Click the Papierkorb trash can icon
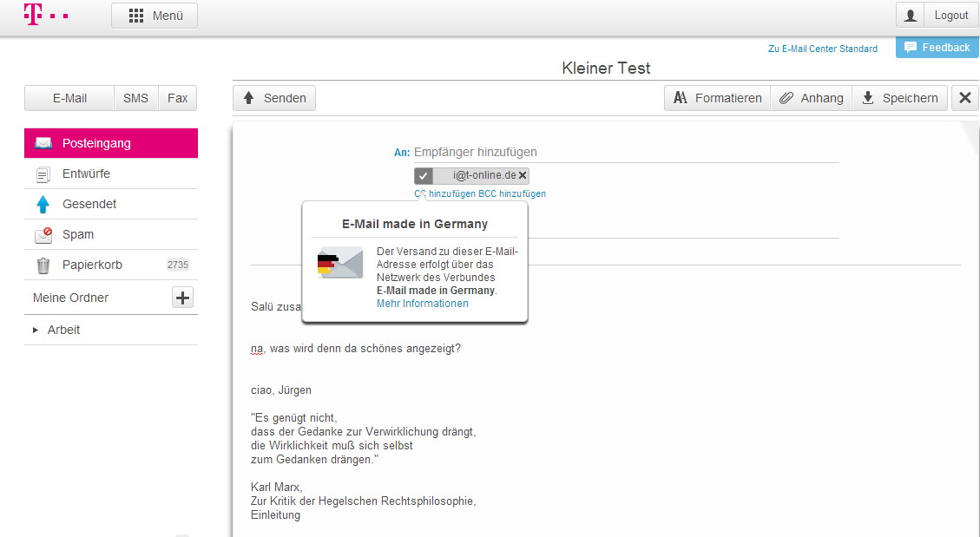The width and height of the screenshot is (980, 537). point(43,264)
